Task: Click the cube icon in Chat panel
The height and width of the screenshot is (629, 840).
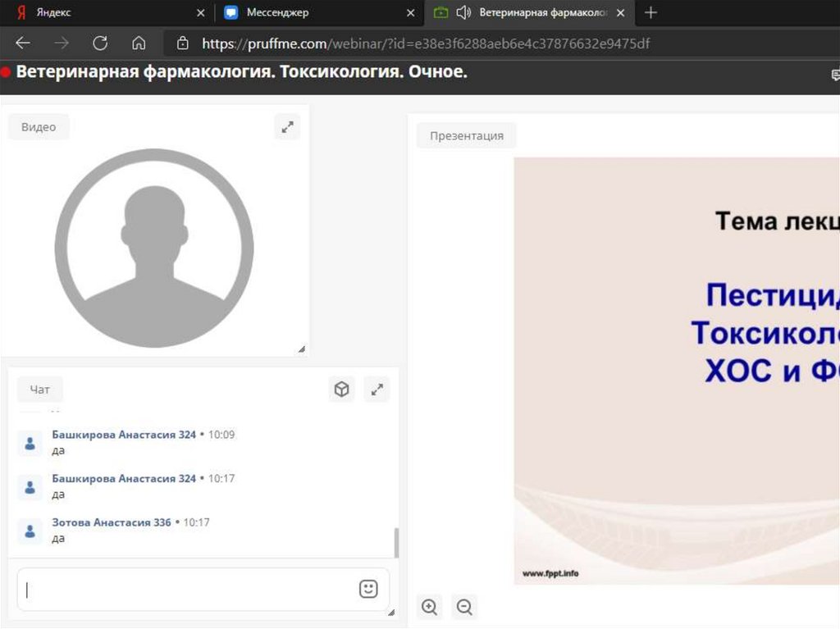Action: (x=341, y=390)
